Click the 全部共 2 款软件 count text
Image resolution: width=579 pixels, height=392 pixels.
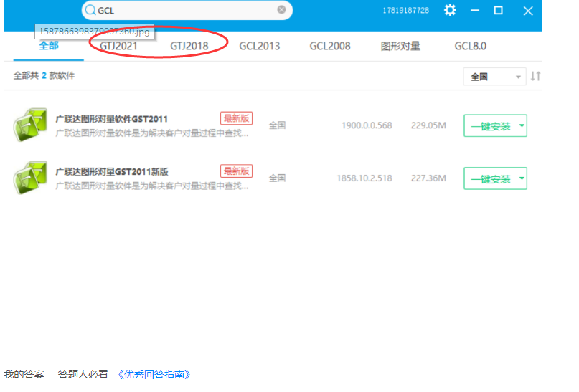(44, 75)
